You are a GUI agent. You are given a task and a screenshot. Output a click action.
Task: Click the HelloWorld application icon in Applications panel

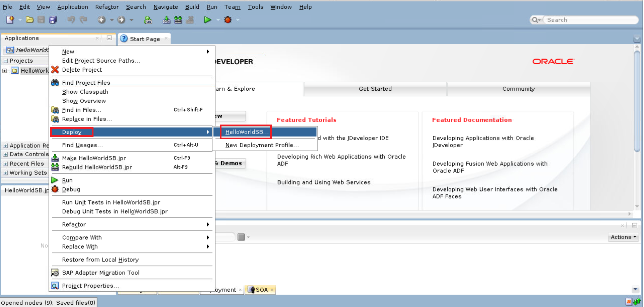point(10,50)
